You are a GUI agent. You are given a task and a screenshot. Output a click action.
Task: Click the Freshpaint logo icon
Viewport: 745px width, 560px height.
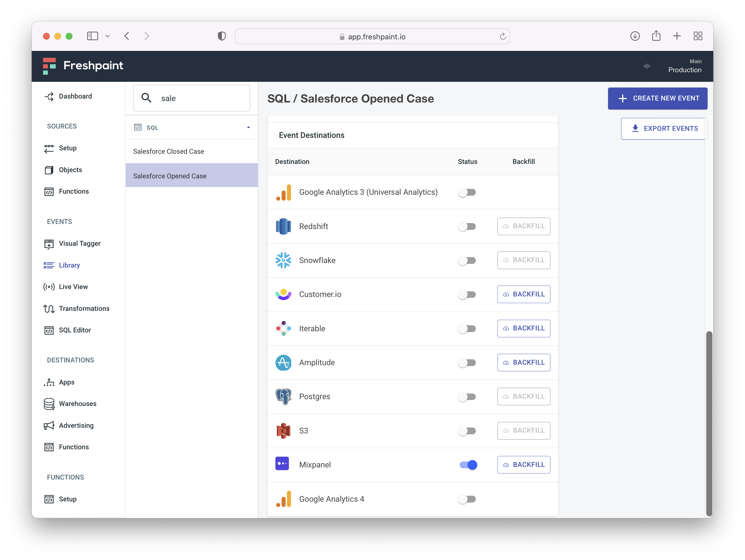pyautogui.click(x=49, y=66)
